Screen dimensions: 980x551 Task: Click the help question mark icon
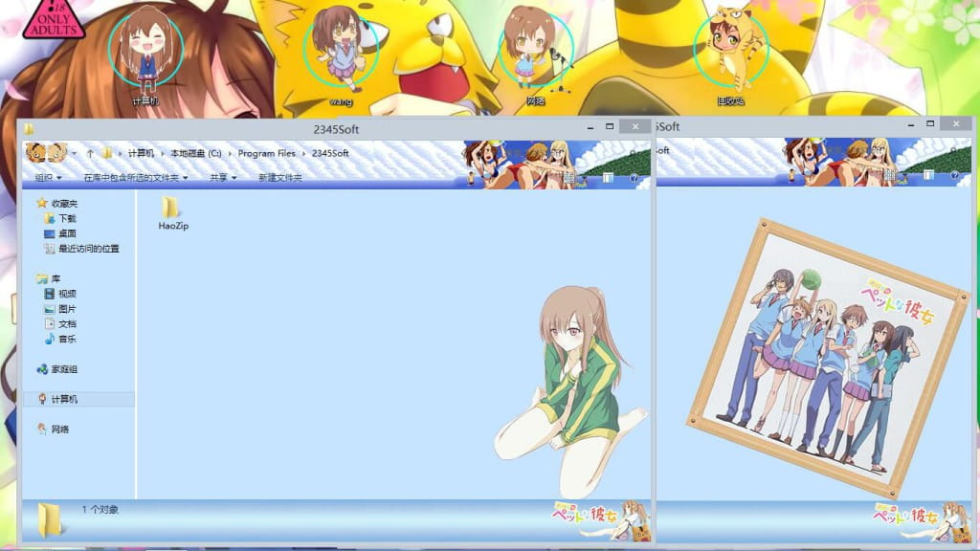(634, 178)
